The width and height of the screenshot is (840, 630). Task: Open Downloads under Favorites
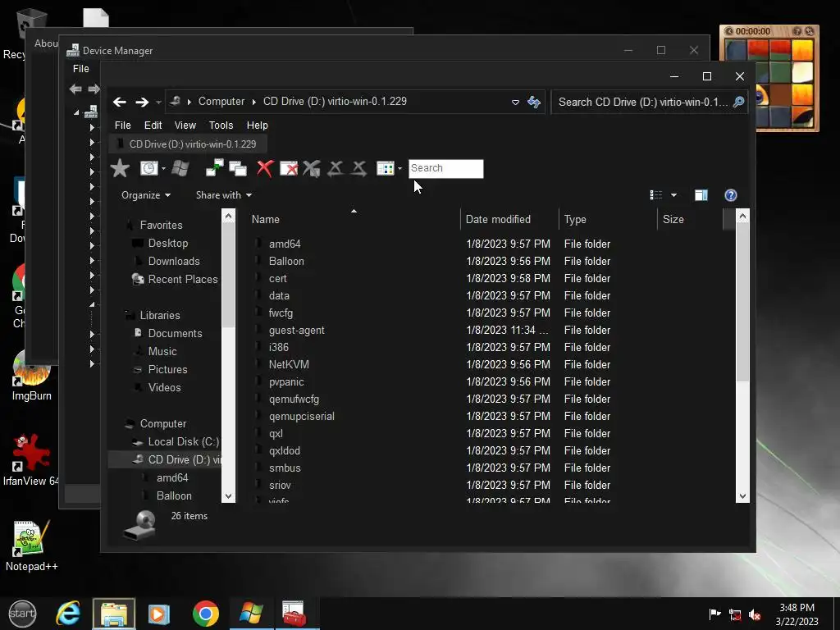pos(174,261)
